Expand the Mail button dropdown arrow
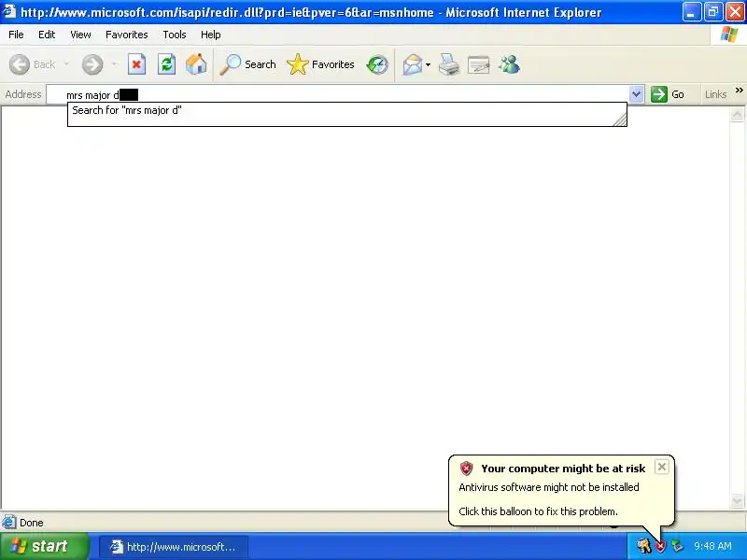 point(428,64)
